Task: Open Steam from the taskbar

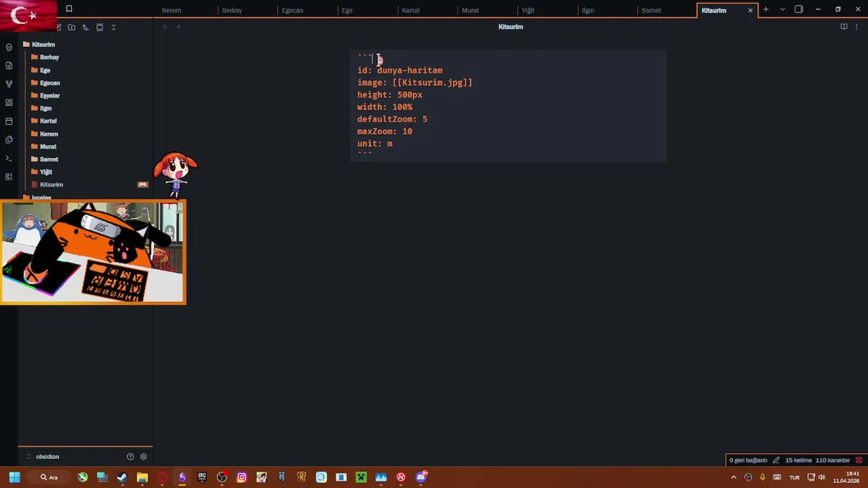Action: pyautogui.click(x=122, y=477)
